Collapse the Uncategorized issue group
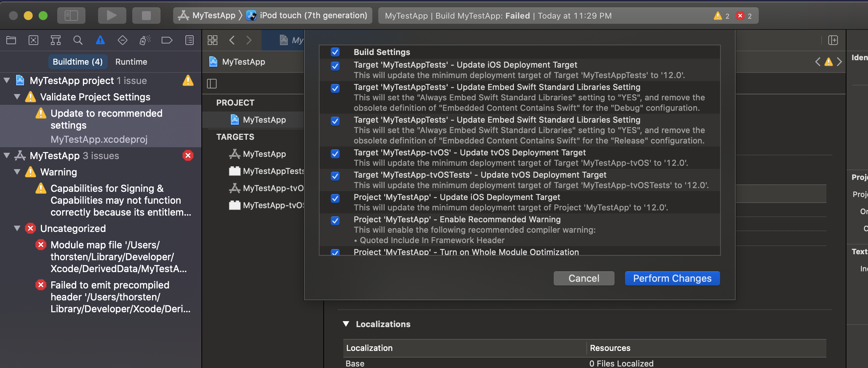This screenshot has height=368, width=868. click(17, 228)
